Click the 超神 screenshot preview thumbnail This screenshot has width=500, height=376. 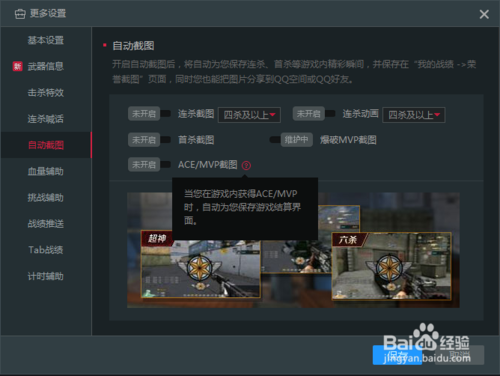200,264
